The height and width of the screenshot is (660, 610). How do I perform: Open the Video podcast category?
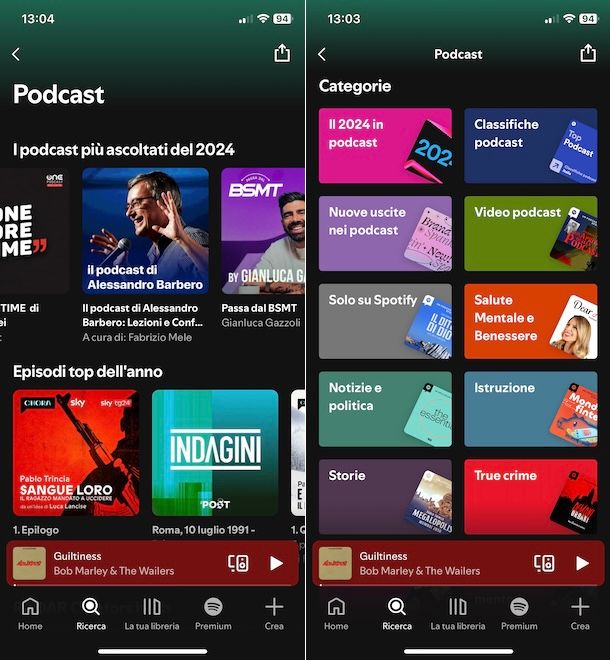[531, 234]
